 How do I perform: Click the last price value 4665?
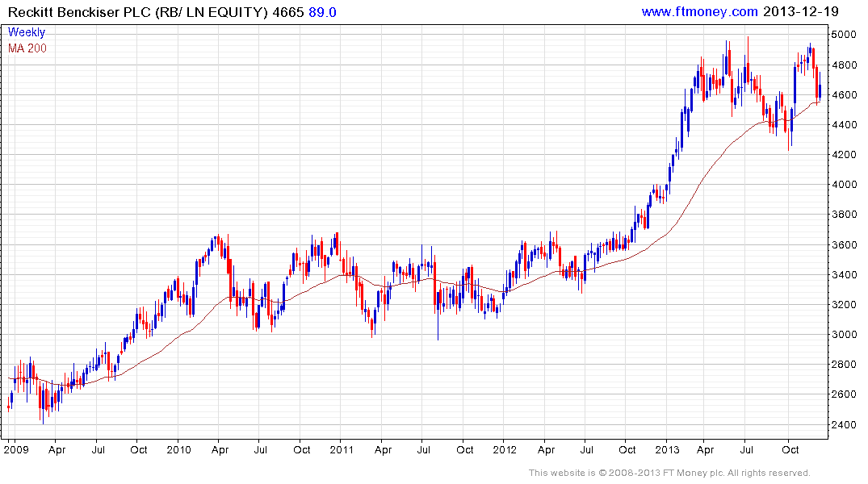tap(288, 12)
